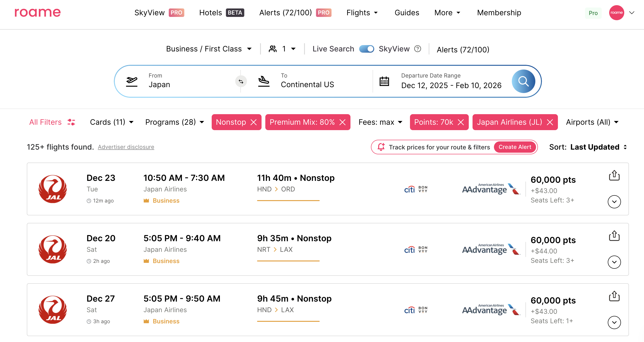This screenshot has width=644, height=342.
Task: Click the blue search magnifier button
Action: [x=523, y=81]
